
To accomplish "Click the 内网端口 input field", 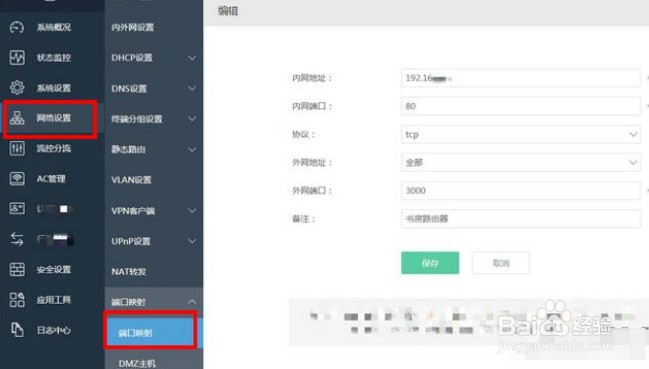I will tap(521, 106).
